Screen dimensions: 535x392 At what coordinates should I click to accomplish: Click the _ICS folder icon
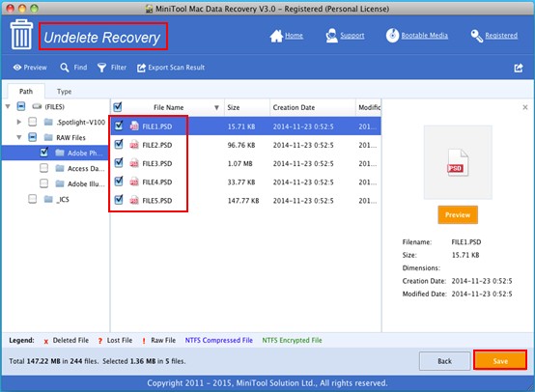click(48, 199)
